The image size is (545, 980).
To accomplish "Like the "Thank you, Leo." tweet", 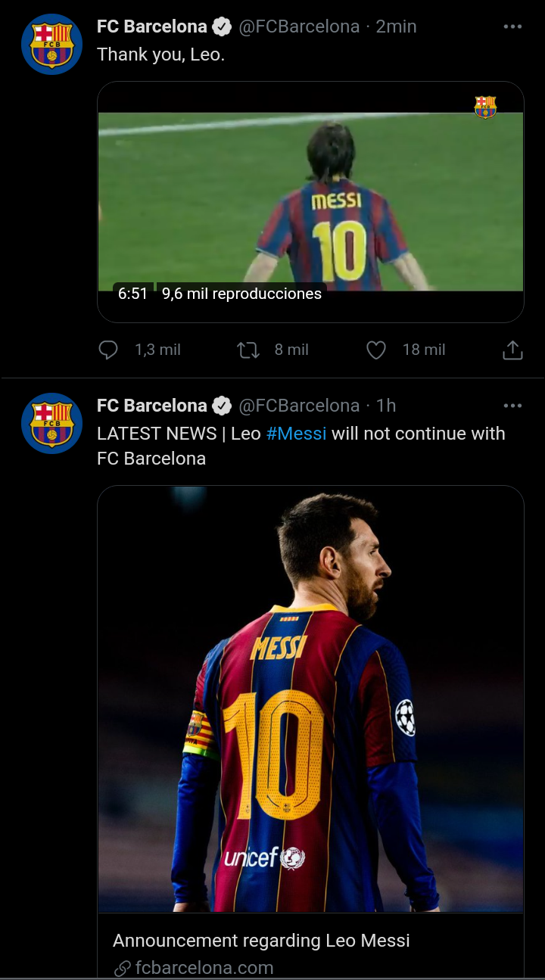I will (x=376, y=350).
